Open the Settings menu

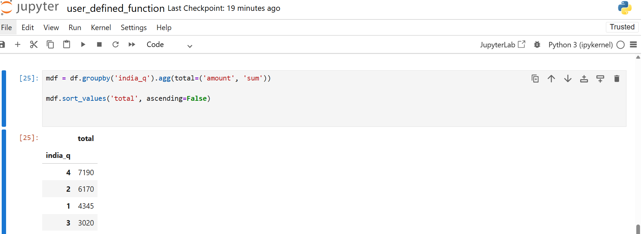click(x=134, y=28)
